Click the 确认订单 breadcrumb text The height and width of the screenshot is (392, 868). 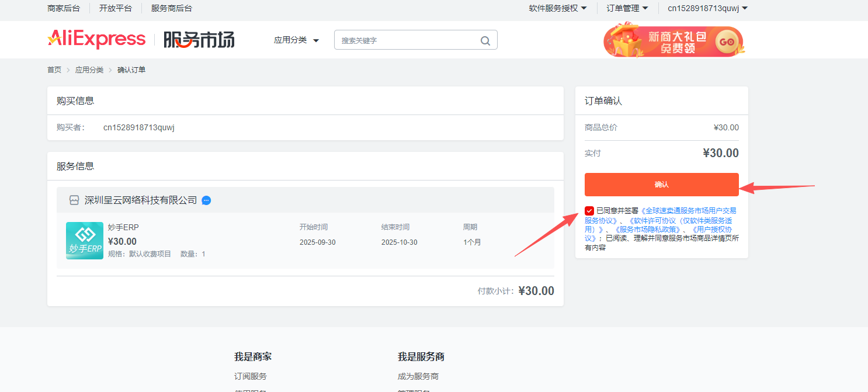pos(131,70)
